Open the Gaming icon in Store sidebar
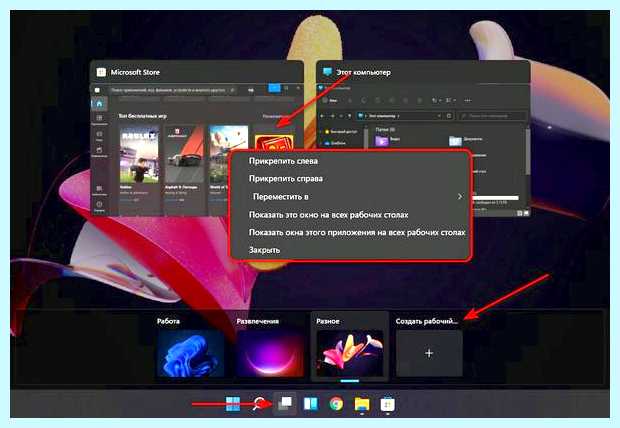620x428 pixels. [x=99, y=135]
